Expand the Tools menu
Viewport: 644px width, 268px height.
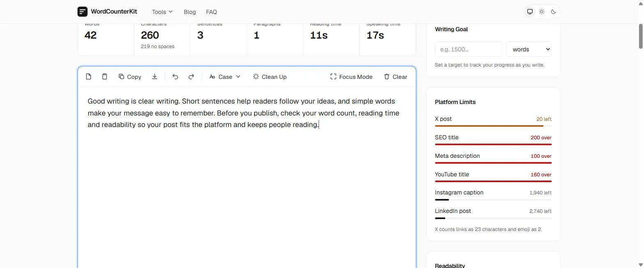162,12
